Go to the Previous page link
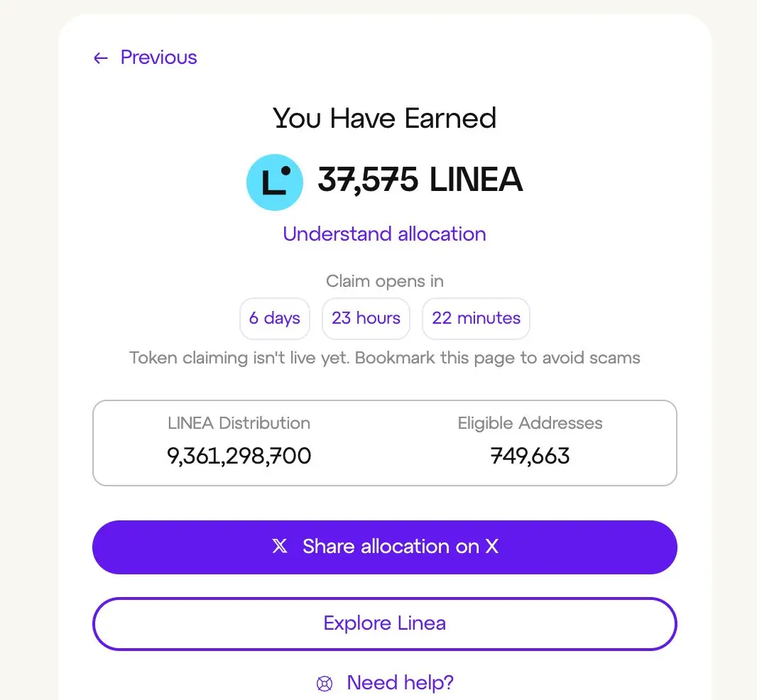Image resolution: width=757 pixels, height=700 pixels. point(145,58)
